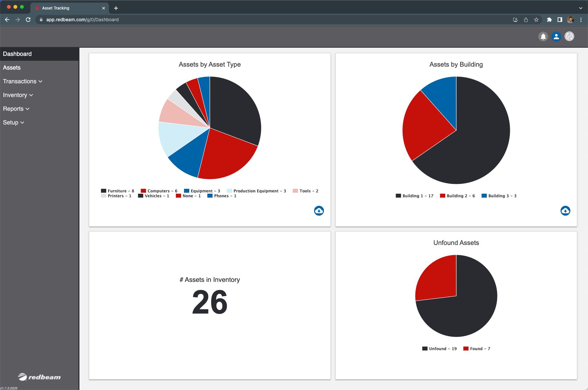Screen dimensions: 588x390
Task: Click the sync status icon in the header
Action: coord(569,36)
